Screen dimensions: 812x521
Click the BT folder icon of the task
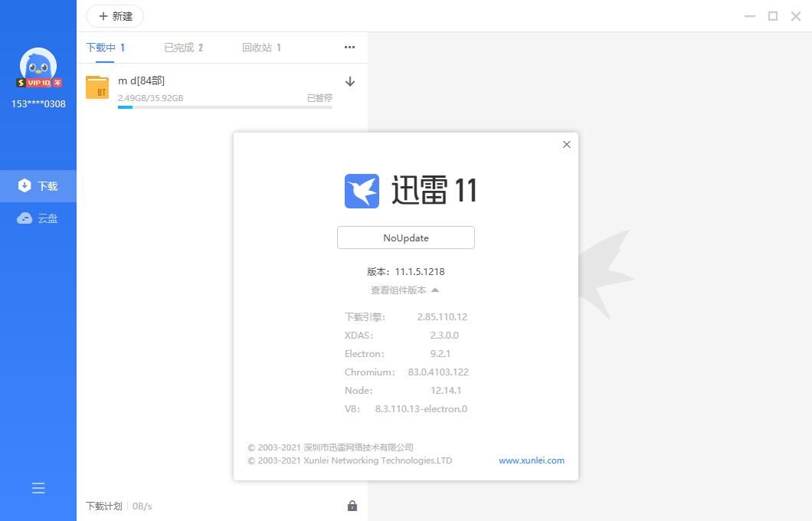97,87
